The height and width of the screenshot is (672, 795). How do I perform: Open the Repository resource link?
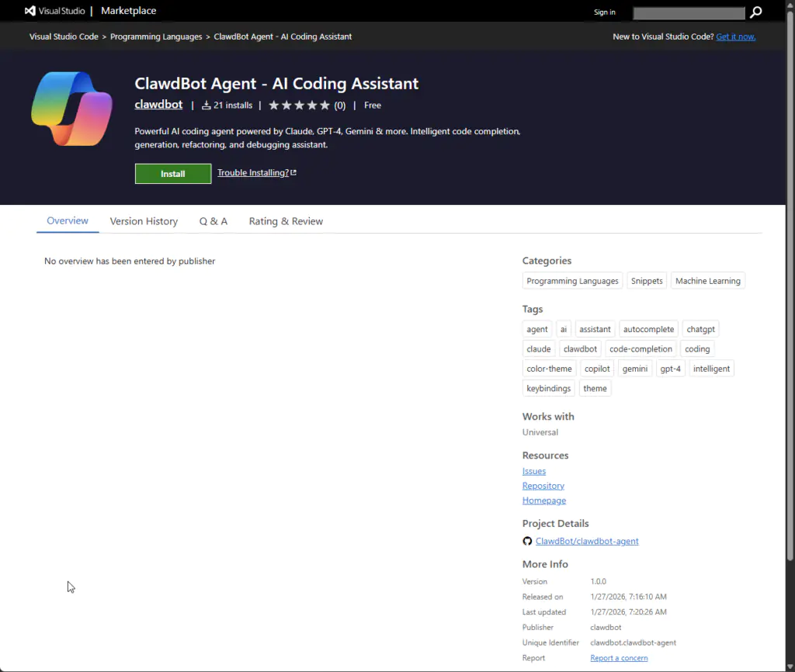click(x=543, y=485)
